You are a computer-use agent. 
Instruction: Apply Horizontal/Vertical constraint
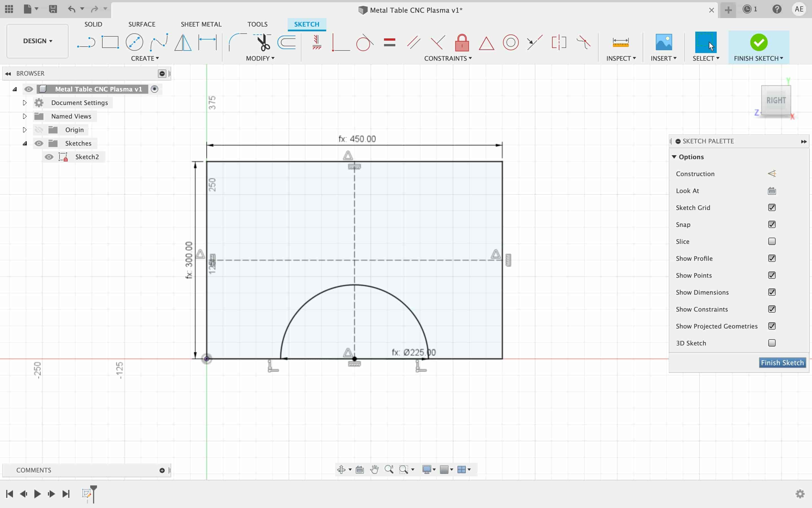pos(316,43)
